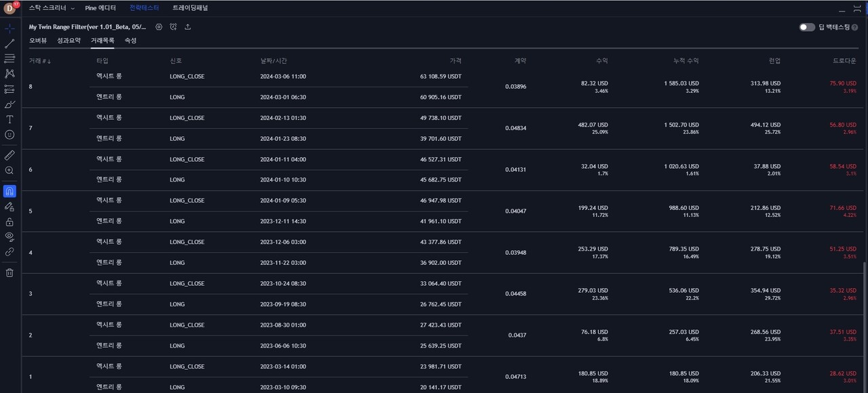Viewport: 868px width, 393px height.
Task: Click the trash remove drawings icon
Action: pyautogui.click(x=9, y=272)
